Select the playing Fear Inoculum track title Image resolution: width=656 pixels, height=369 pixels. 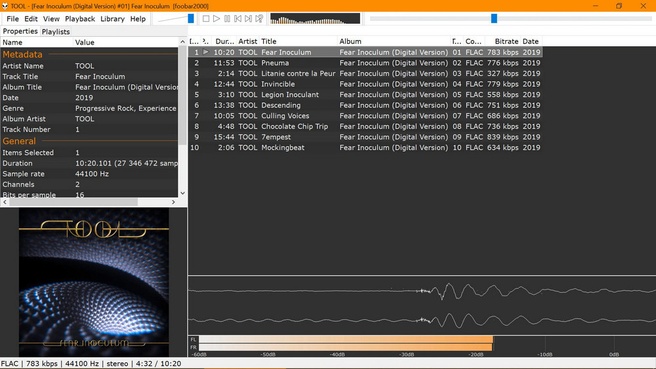[x=286, y=52]
